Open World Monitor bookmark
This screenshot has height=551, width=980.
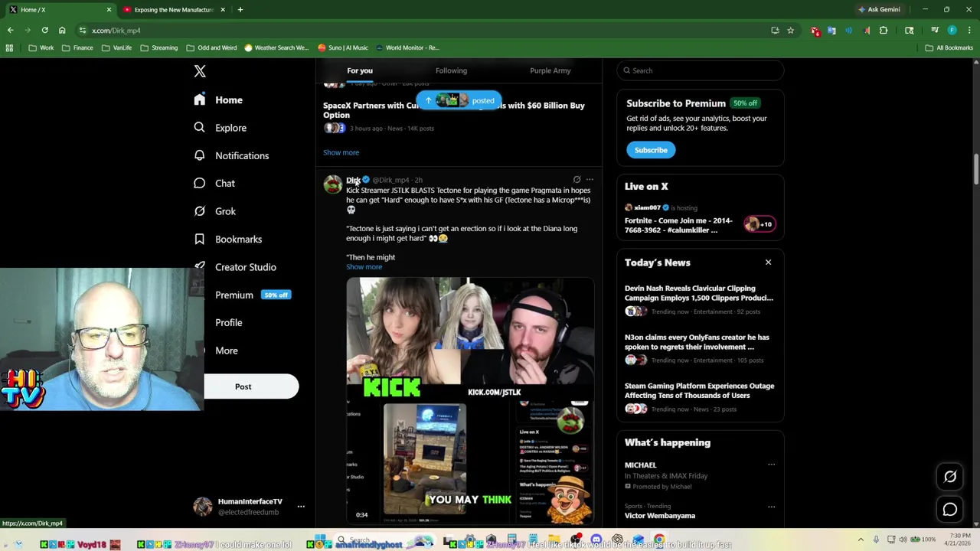click(x=407, y=47)
